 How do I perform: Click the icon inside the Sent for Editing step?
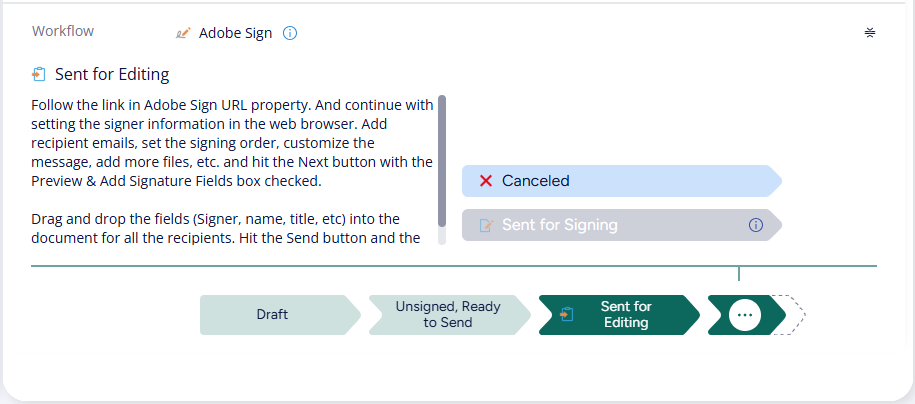pos(567,315)
